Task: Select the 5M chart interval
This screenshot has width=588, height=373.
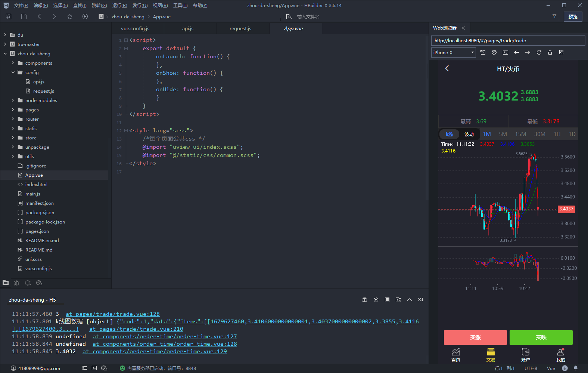Action: click(x=503, y=134)
